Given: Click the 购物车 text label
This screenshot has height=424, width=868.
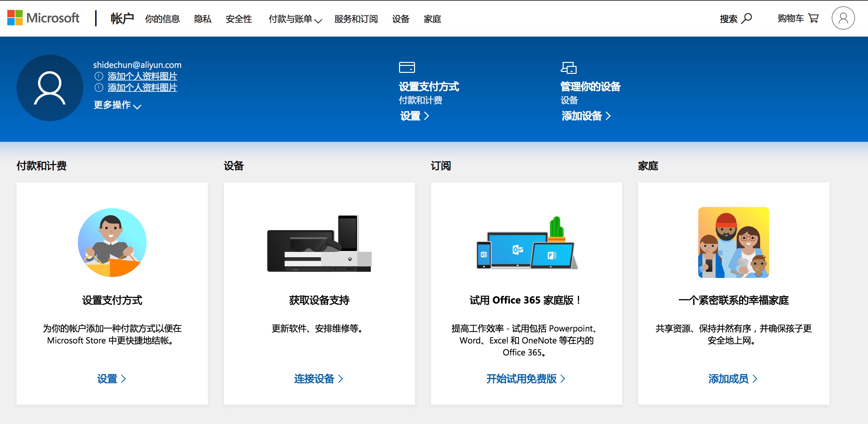Looking at the screenshot, I should pos(790,18).
